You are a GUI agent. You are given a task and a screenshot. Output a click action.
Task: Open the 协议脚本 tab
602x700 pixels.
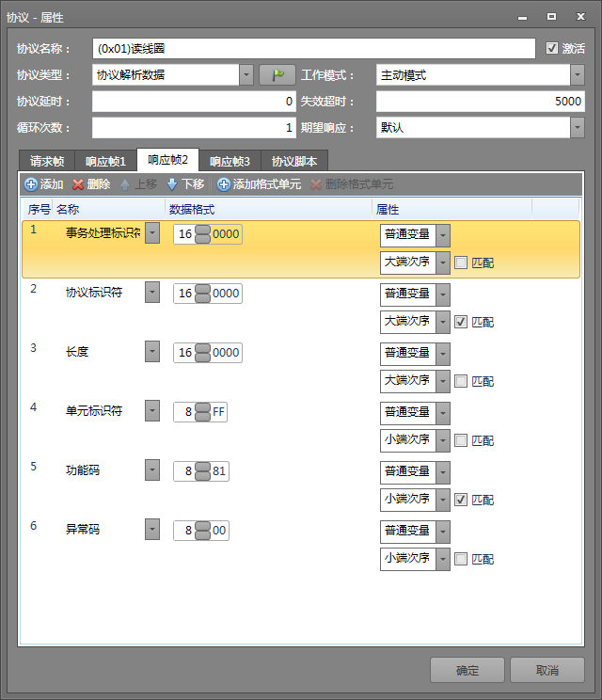click(x=294, y=161)
